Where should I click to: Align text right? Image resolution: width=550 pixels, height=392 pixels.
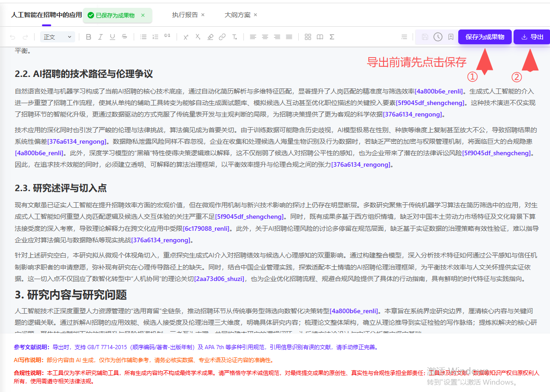277,37
